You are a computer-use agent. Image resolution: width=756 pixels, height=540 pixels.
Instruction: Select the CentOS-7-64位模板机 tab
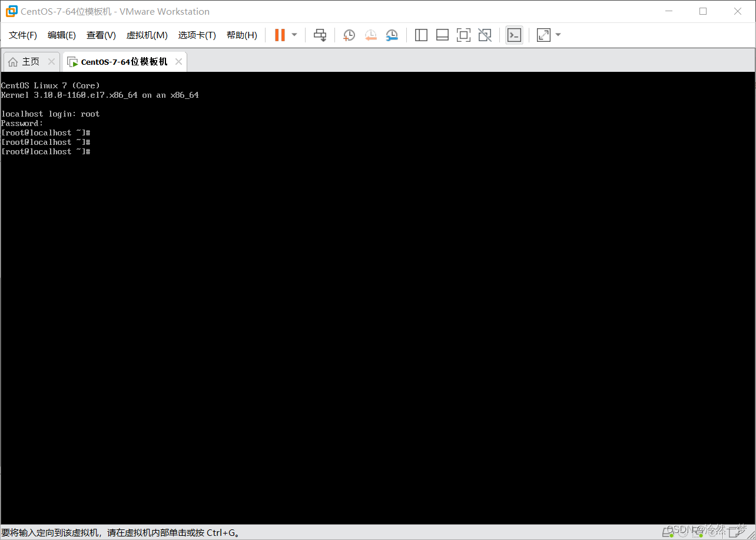coord(124,62)
